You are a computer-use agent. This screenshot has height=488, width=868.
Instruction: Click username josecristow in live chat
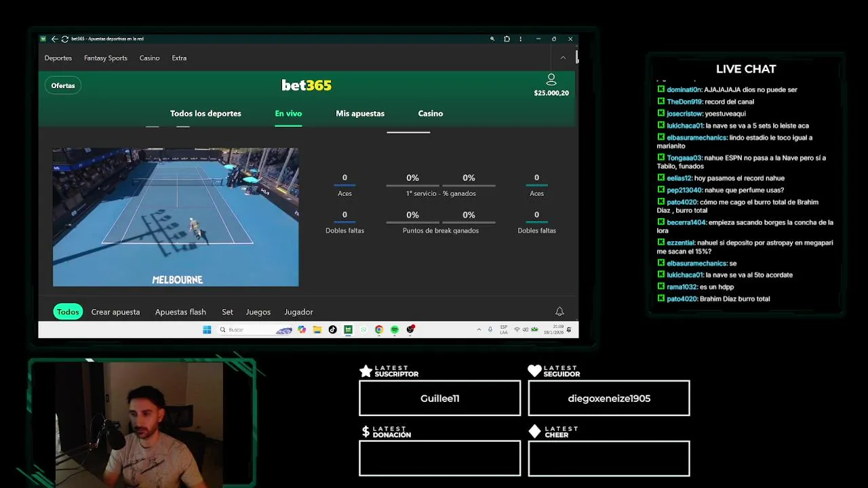[684, 114]
